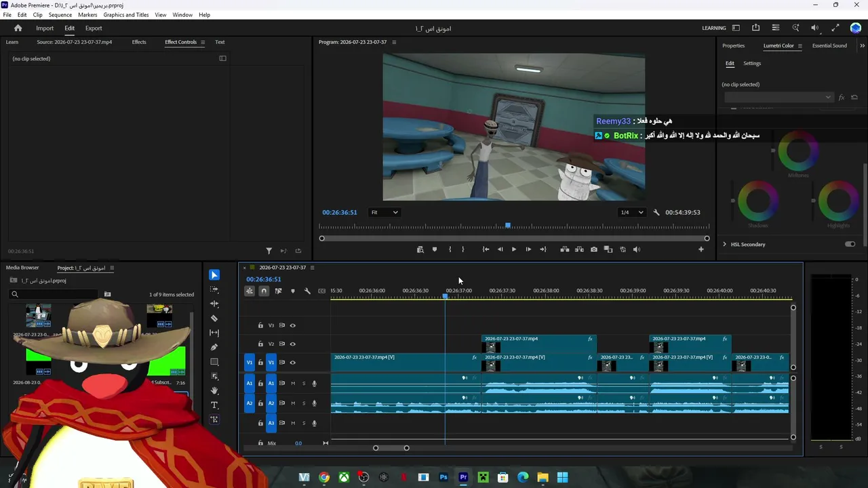Screen dimensions: 868x488
Task: Select the Slip tool
Action: click(x=214, y=333)
